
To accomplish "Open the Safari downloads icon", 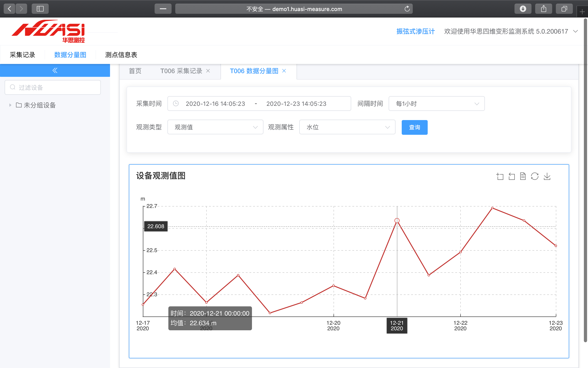I will 523,9.
